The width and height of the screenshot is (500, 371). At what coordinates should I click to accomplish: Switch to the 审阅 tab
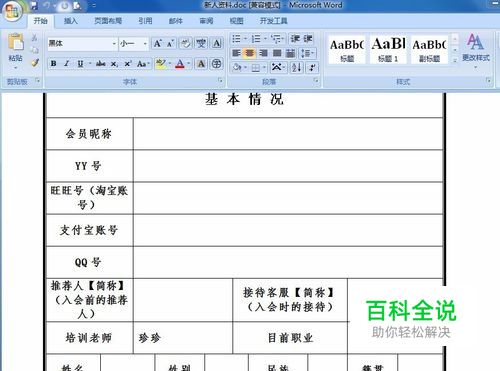coord(206,21)
